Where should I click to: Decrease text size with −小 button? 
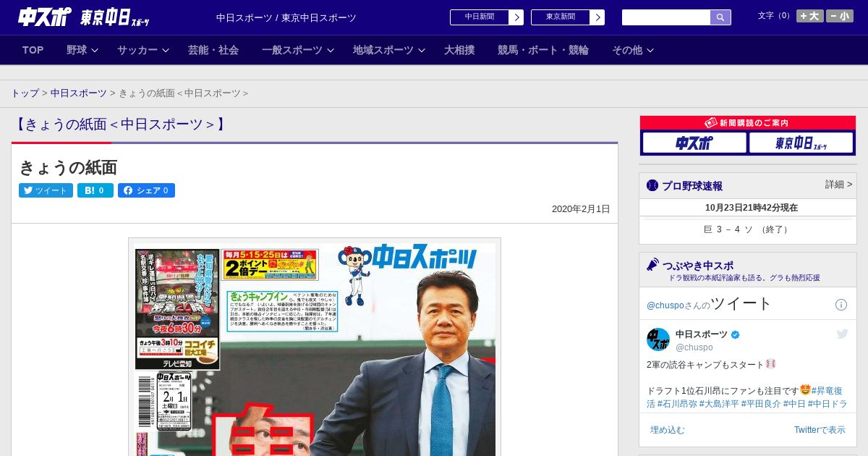click(840, 16)
